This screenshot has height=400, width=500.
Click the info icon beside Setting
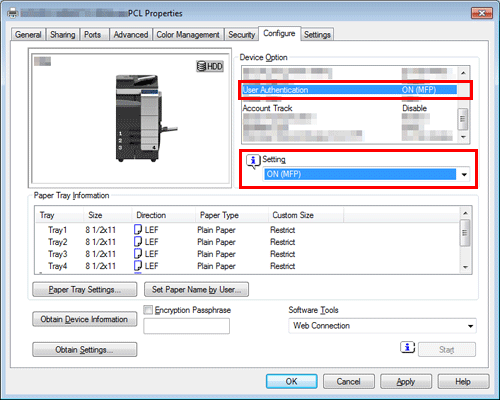(x=253, y=161)
